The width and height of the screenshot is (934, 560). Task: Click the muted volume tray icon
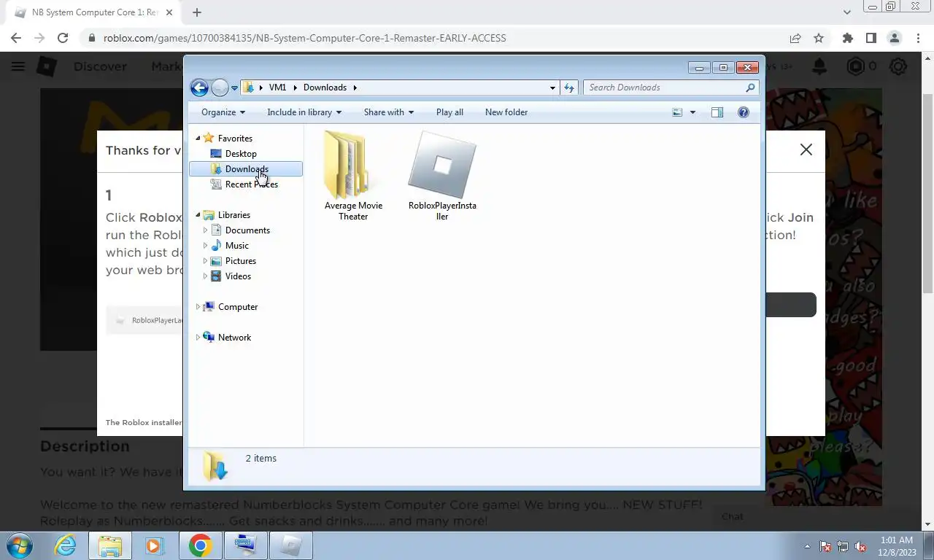tap(861, 546)
